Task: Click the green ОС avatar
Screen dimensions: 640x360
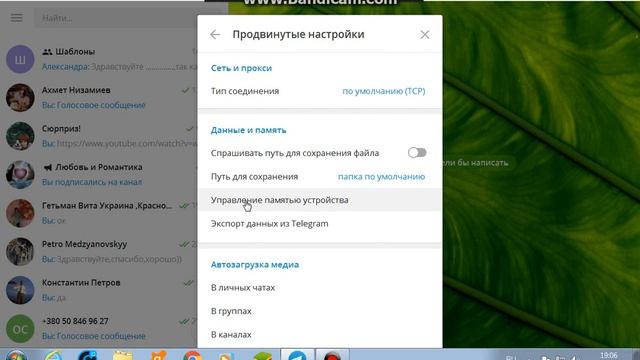Action: click(20, 329)
